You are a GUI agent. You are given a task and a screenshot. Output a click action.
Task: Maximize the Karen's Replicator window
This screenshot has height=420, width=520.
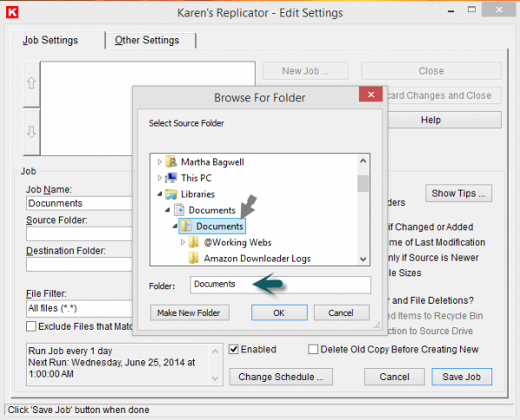point(471,10)
